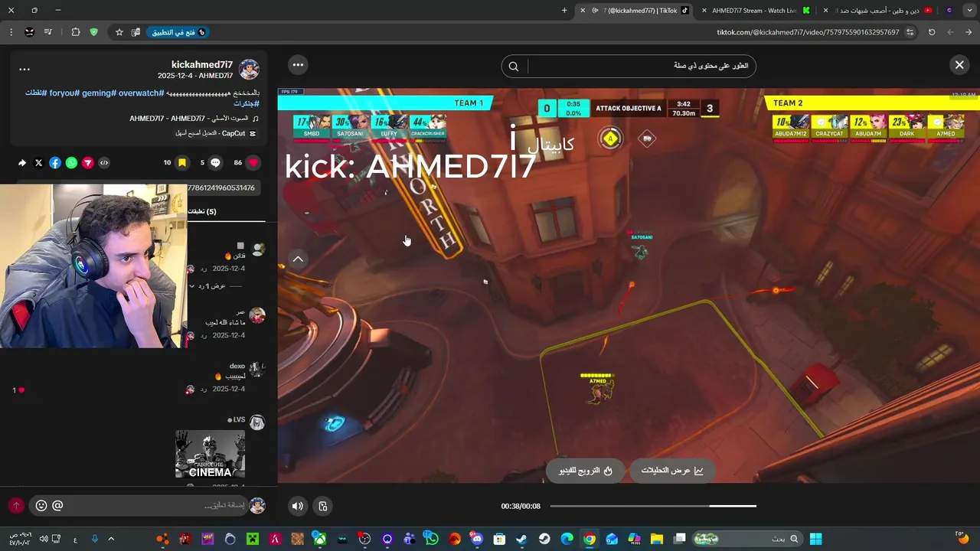Share the video to WhatsApp
Screen dimensions: 980x551
coord(71,163)
